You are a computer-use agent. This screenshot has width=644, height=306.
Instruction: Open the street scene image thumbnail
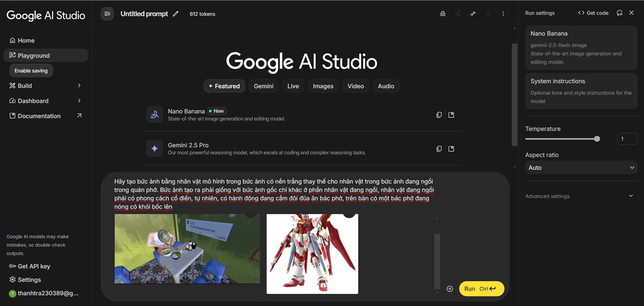coord(187,249)
